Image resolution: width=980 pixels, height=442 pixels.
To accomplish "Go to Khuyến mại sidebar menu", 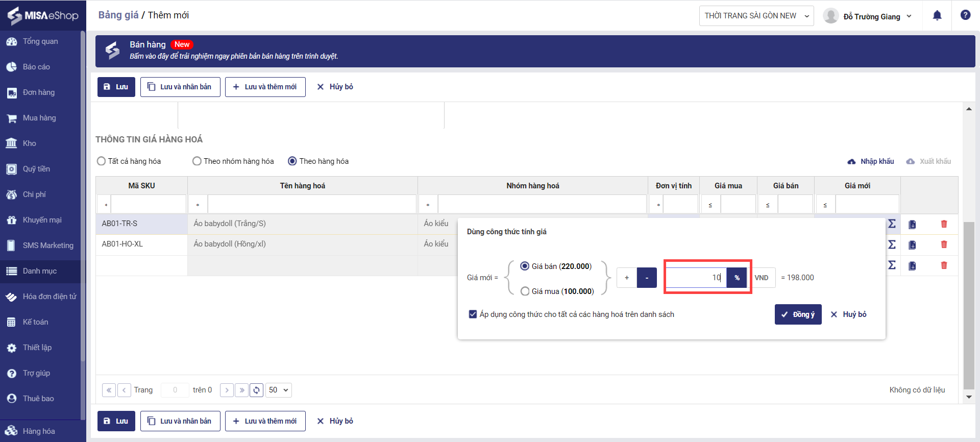I will (42, 220).
